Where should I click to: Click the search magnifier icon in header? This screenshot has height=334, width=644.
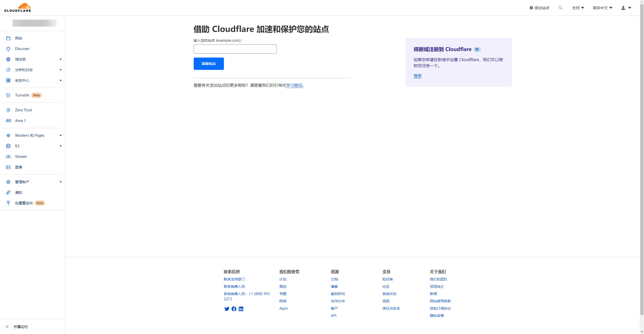(x=560, y=8)
